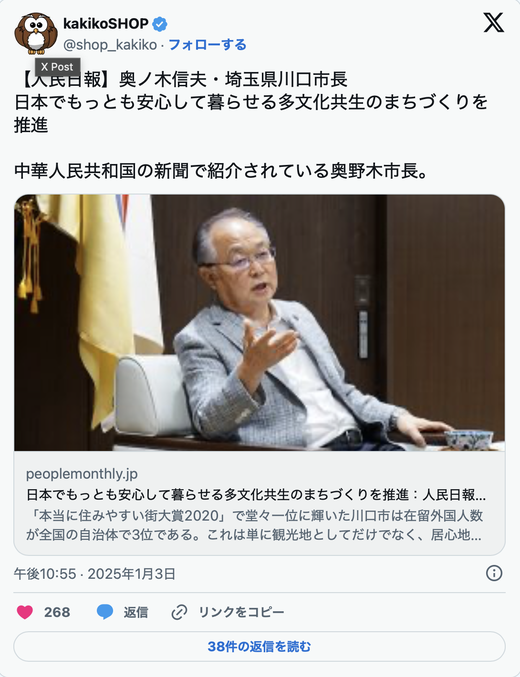The width and height of the screenshot is (520, 677).
Task: Like the post with the heart icon
Action: pyautogui.click(x=25, y=612)
